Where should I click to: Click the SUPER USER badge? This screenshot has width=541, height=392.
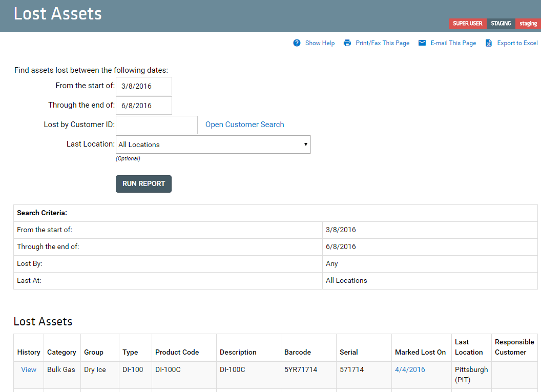click(468, 24)
